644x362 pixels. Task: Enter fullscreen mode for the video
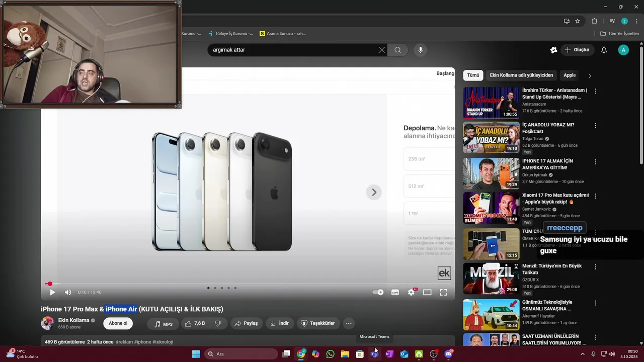(x=443, y=292)
